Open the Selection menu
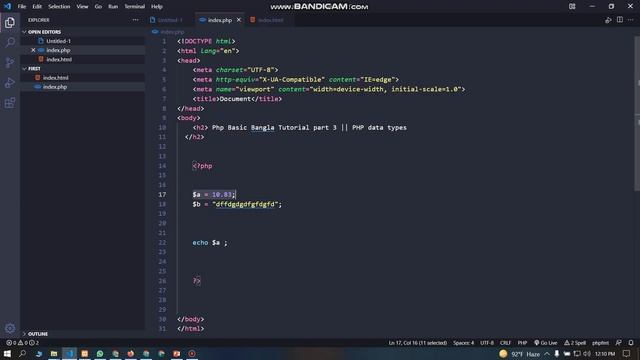640x360 pixels. point(59,7)
